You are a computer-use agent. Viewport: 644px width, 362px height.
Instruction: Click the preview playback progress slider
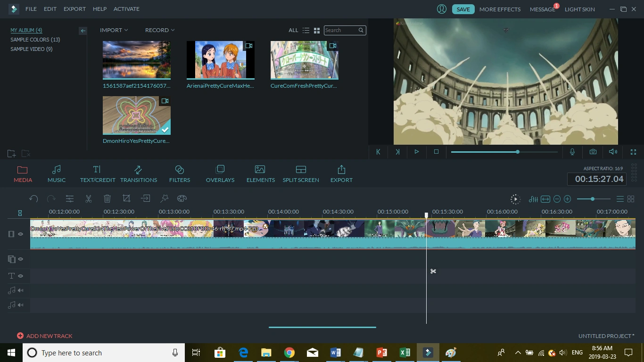click(x=504, y=152)
